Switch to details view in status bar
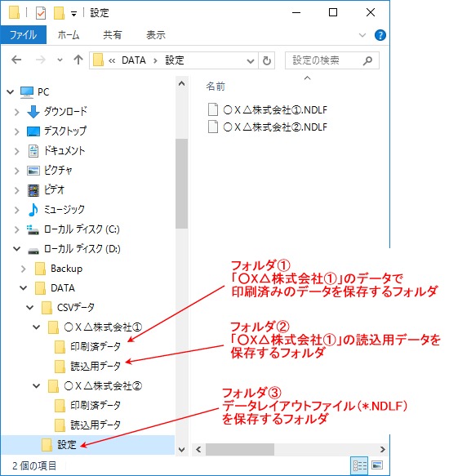 point(360,465)
